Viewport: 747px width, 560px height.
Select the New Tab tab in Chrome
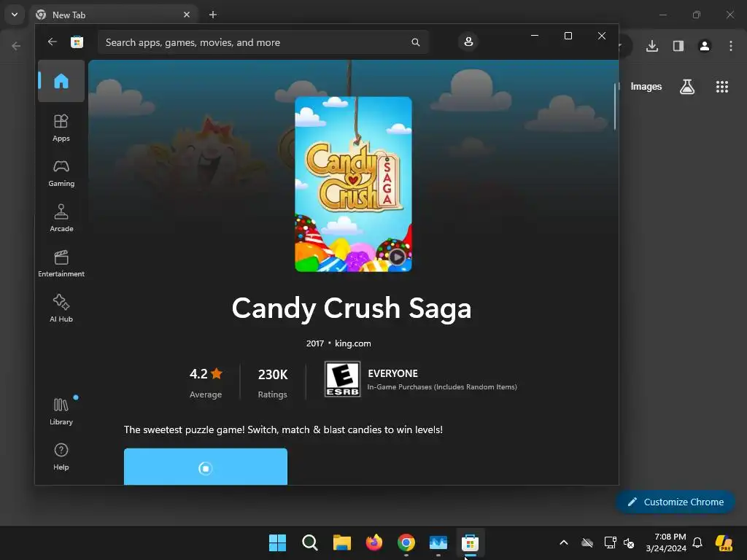113,15
